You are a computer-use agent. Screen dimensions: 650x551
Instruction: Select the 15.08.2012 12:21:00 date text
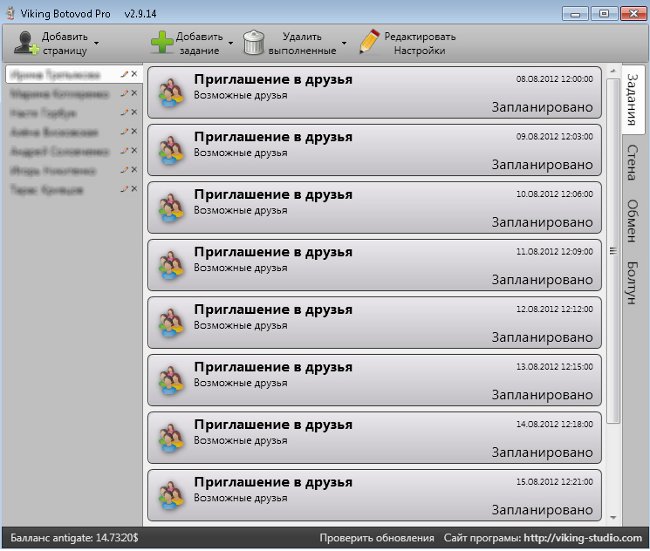pos(554,482)
